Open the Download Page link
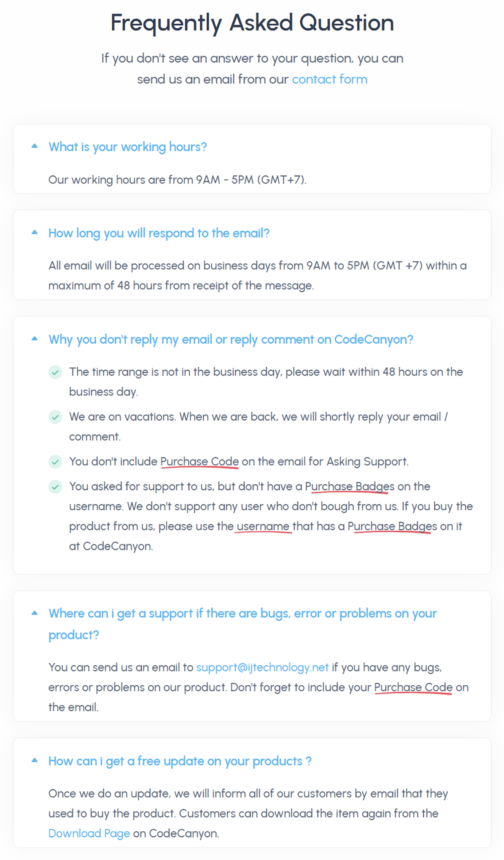 point(89,833)
